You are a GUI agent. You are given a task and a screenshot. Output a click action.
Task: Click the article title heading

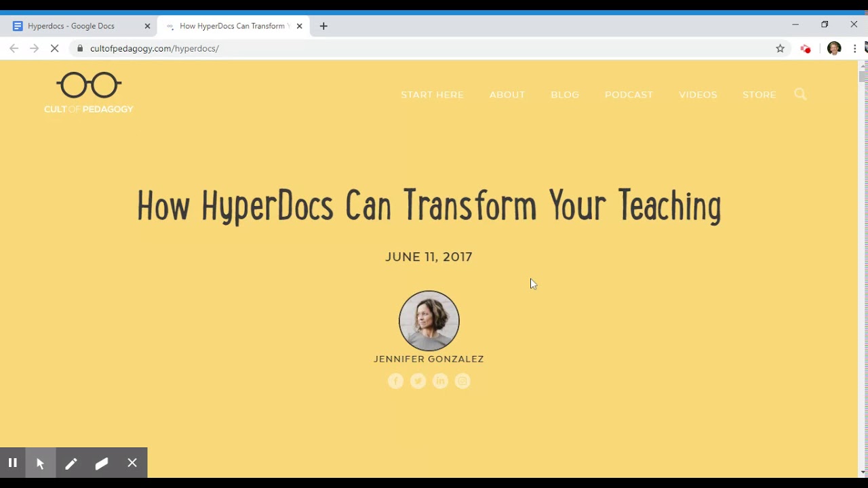(429, 206)
